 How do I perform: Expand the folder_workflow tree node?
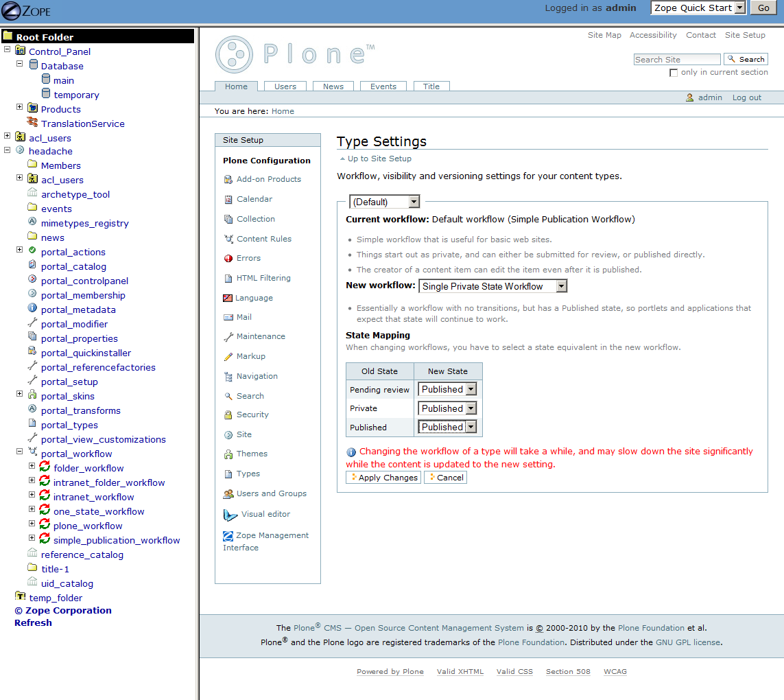32,466
